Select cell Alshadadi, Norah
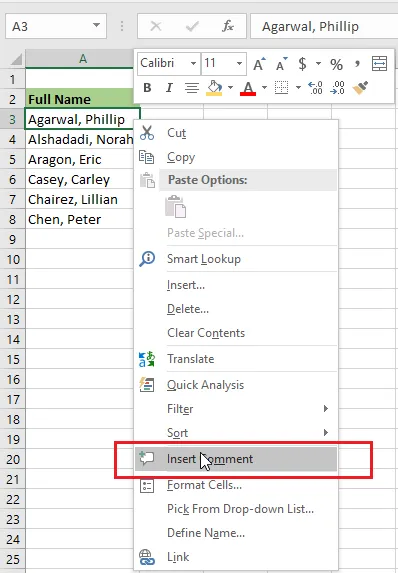This screenshot has width=398, height=573. 80,139
